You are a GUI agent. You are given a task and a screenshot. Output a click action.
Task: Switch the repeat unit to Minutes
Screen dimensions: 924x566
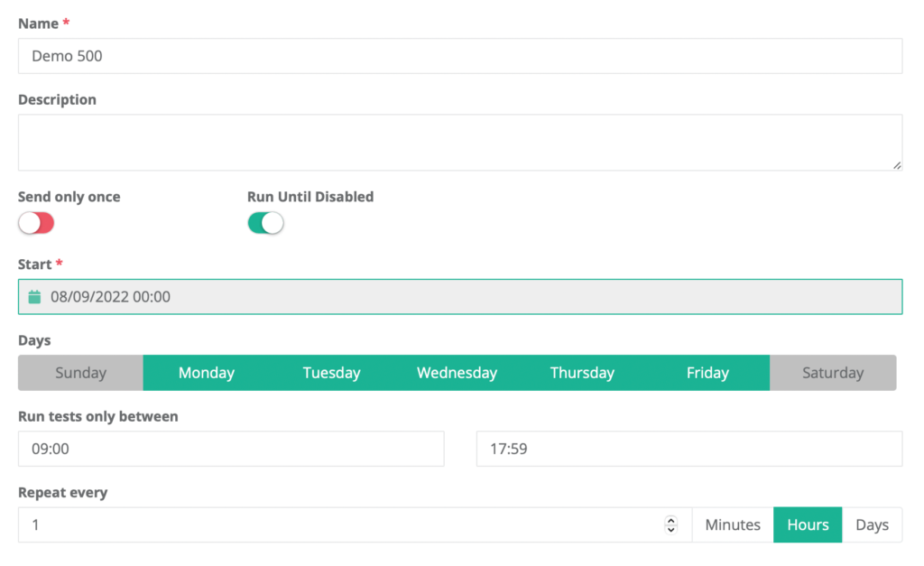tap(732, 524)
